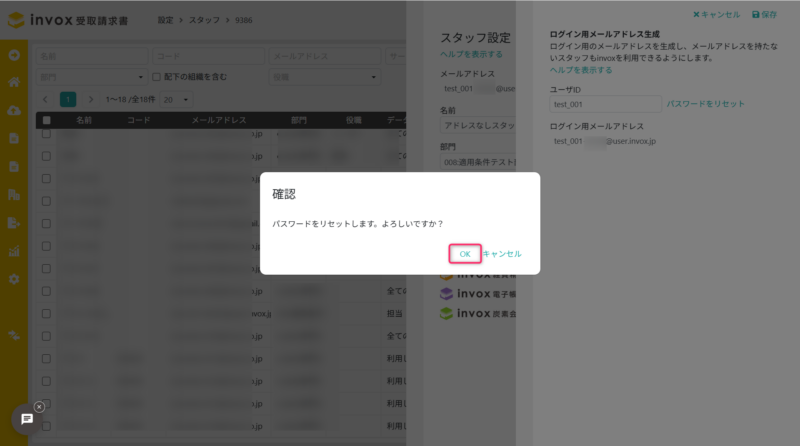Go to home icon in sidebar
Screen dimensions: 800x446
(14, 82)
